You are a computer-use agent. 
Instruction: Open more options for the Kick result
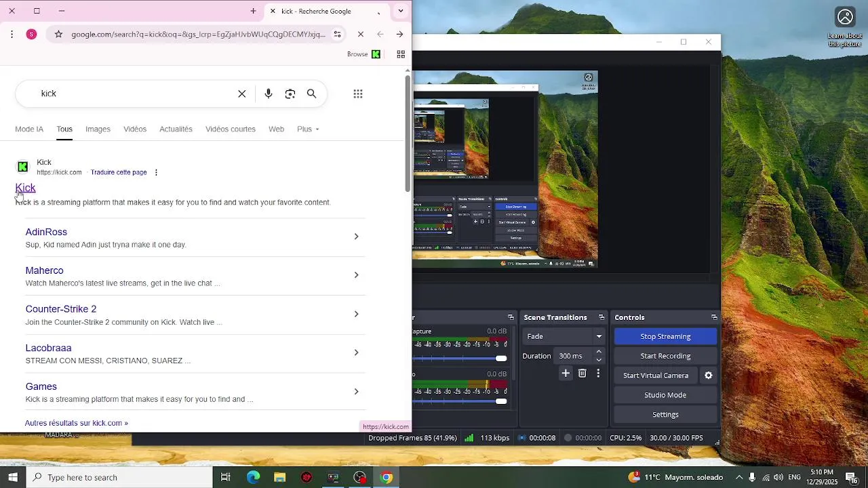(156, 172)
